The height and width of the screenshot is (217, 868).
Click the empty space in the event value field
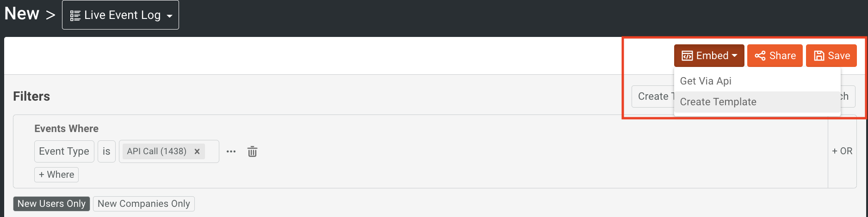[x=211, y=151]
